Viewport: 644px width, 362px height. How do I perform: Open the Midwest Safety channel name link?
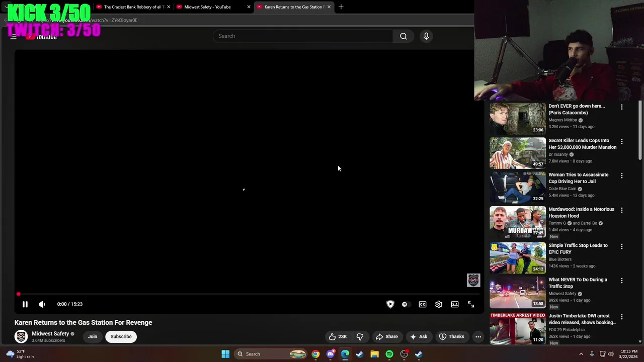pyautogui.click(x=50, y=334)
